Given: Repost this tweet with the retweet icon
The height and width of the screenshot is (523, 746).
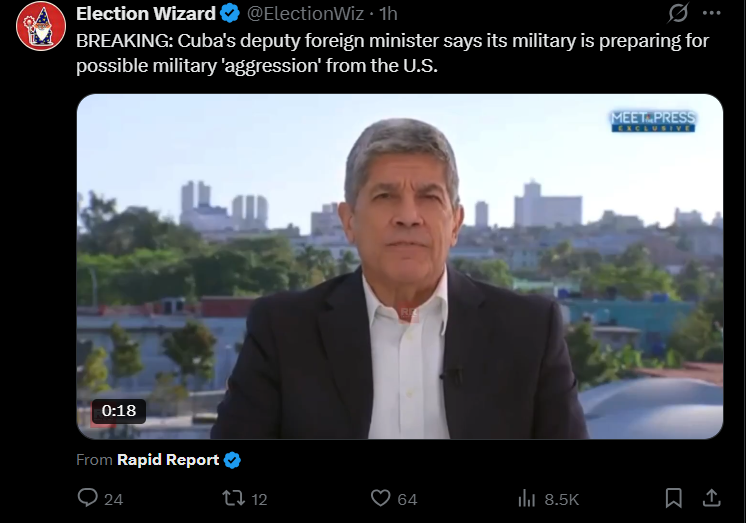Looking at the screenshot, I should click(x=234, y=498).
